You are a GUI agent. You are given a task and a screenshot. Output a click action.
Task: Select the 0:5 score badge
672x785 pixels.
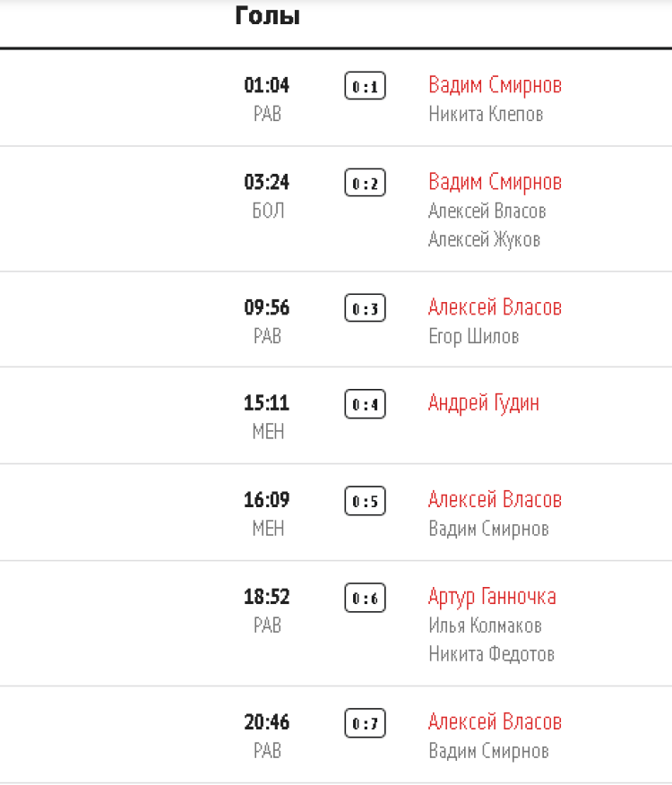[x=365, y=500]
